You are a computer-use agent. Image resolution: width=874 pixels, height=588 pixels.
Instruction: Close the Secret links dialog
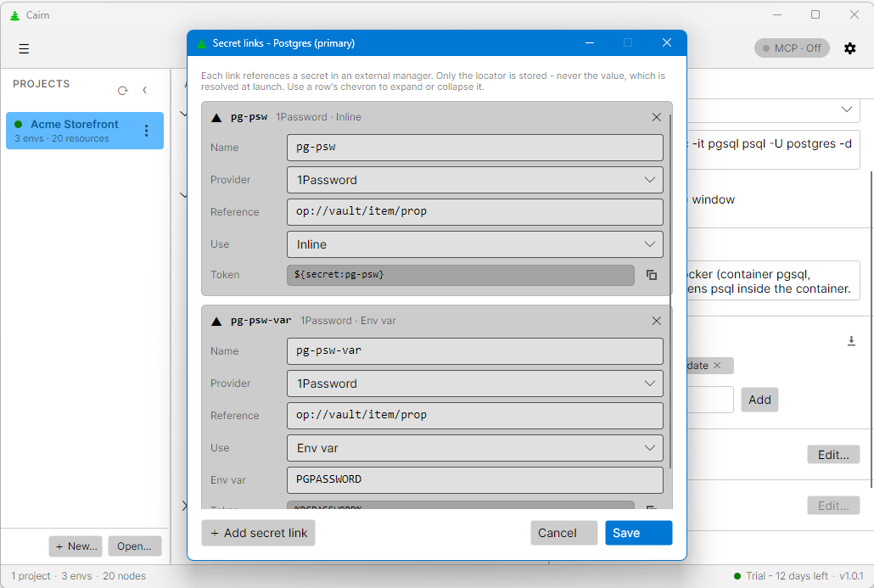(x=667, y=43)
